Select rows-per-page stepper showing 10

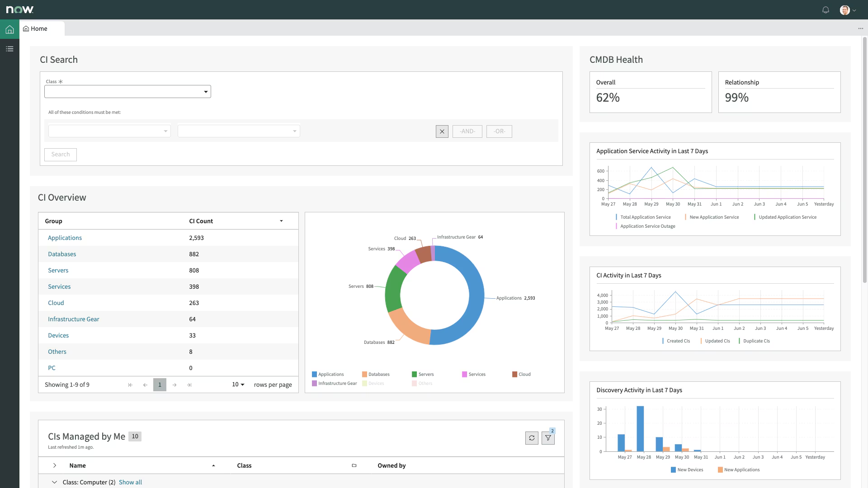coord(238,385)
